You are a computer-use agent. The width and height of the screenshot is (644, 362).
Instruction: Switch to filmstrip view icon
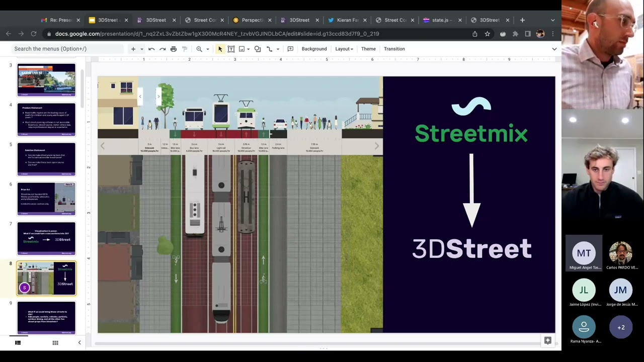tap(18, 343)
